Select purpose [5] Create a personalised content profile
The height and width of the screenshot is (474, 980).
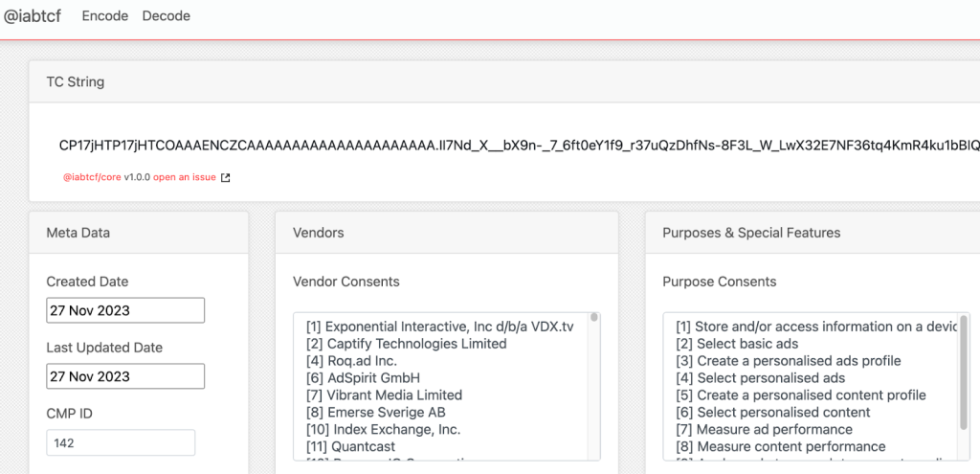click(x=801, y=395)
